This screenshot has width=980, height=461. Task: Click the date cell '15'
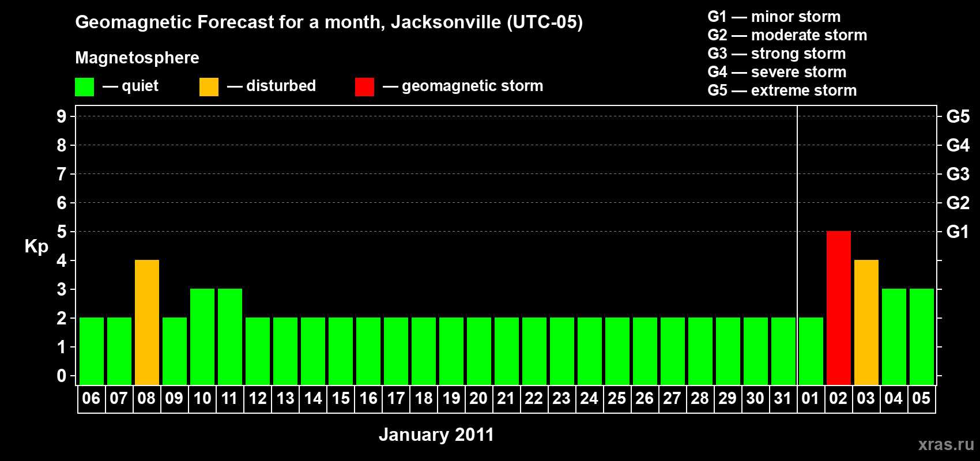pyautogui.click(x=341, y=399)
